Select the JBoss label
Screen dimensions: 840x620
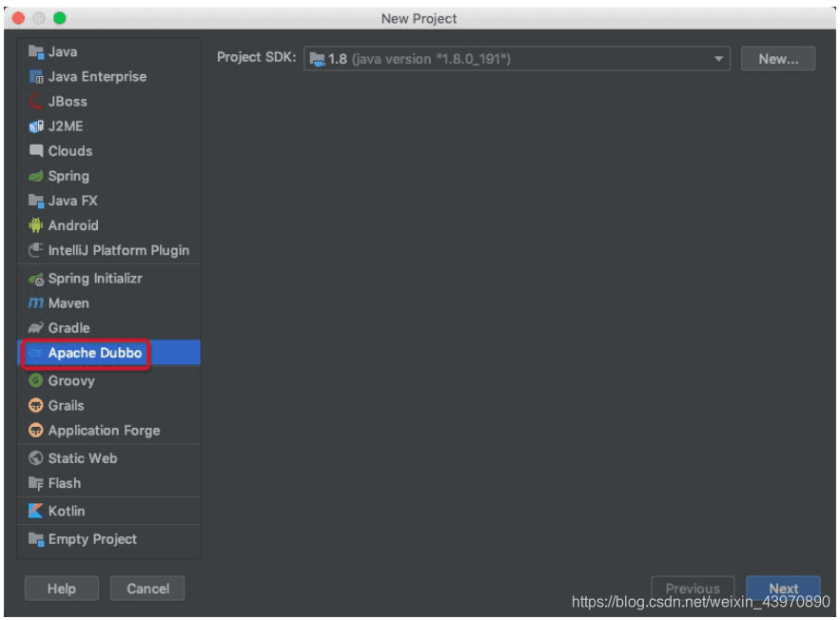(68, 101)
